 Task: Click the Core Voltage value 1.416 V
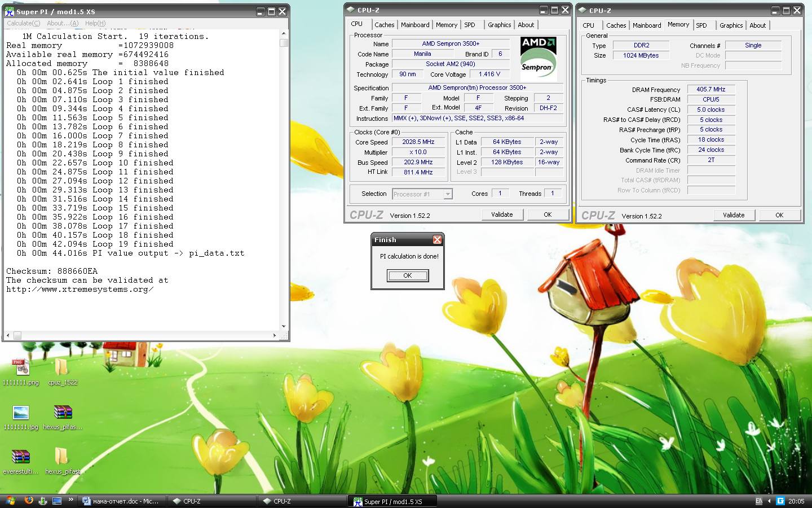(489, 74)
